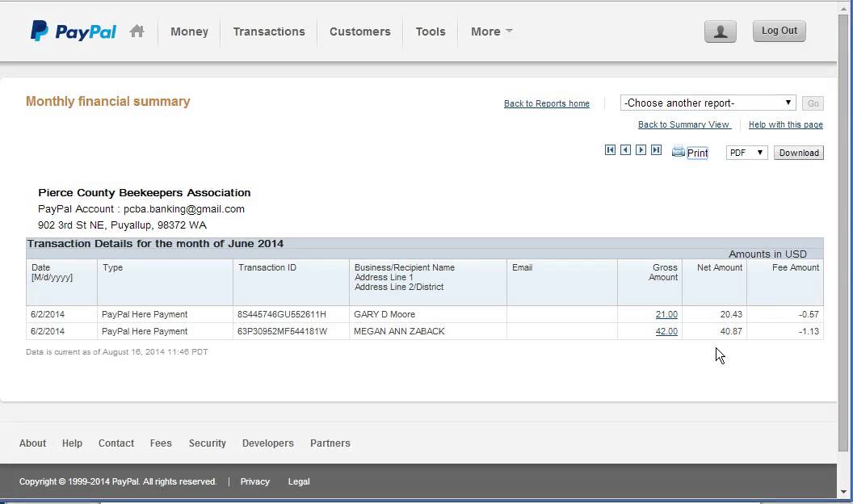
Task: Click the scrollbar down arrow
Action: (844, 492)
